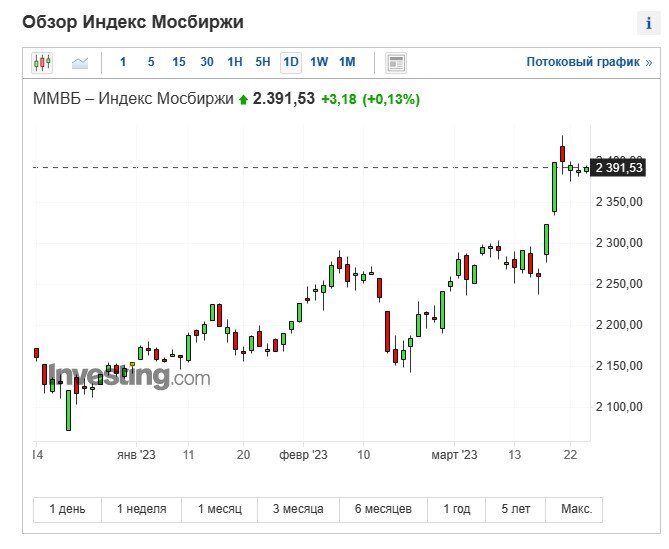Click the current price 2.391,53

tap(284, 99)
